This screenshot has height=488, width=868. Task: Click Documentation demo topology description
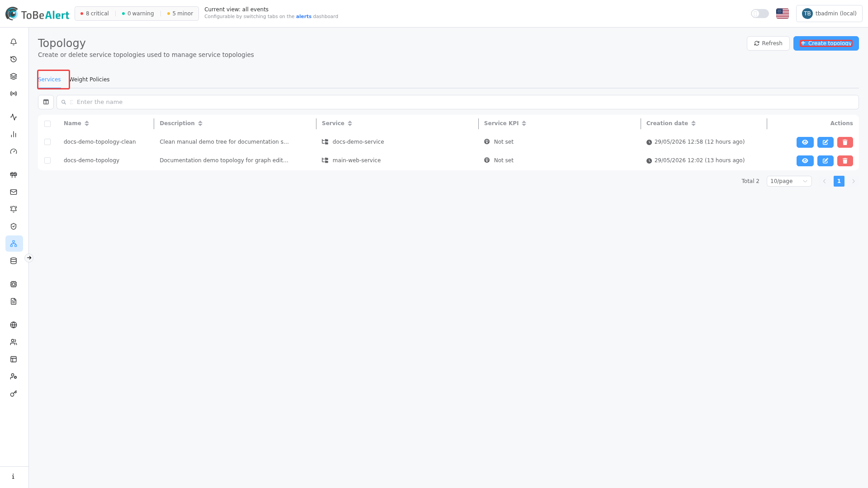tap(224, 160)
